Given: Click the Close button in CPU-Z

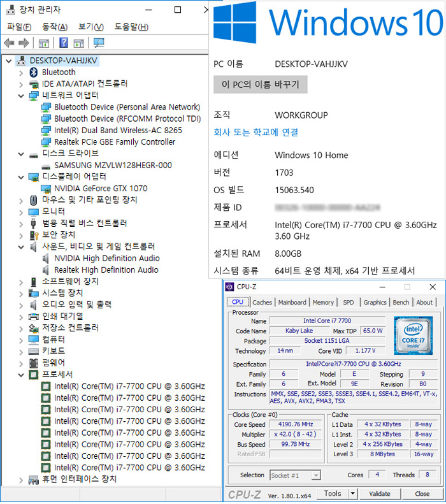Looking at the screenshot, I should pyautogui.click(x=422, y=493).
